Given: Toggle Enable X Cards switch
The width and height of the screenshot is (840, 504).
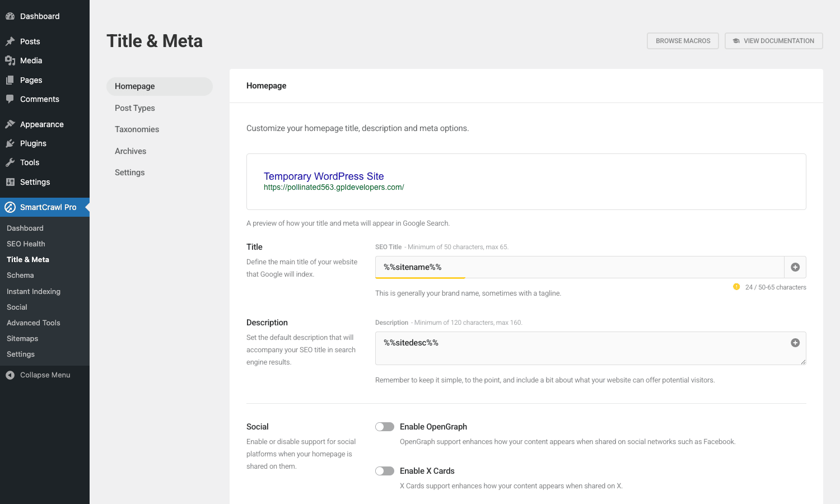Looking at the screenshot, I should click(385, 471).
